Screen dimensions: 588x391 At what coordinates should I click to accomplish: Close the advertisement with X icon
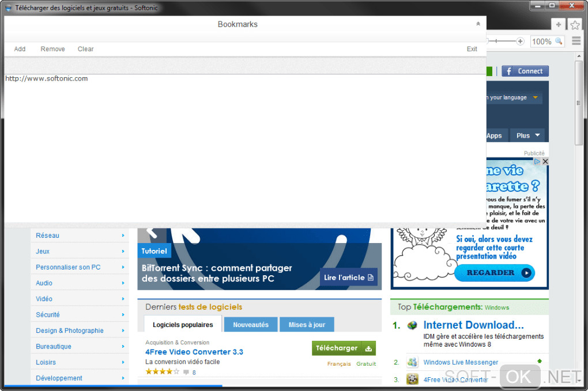coord(545,161)
